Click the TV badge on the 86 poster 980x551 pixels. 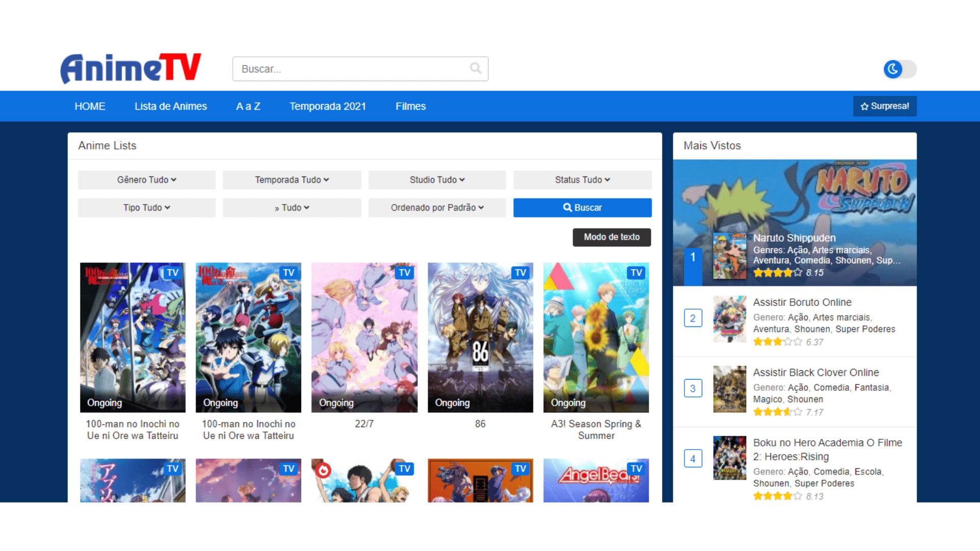[520, 273]
